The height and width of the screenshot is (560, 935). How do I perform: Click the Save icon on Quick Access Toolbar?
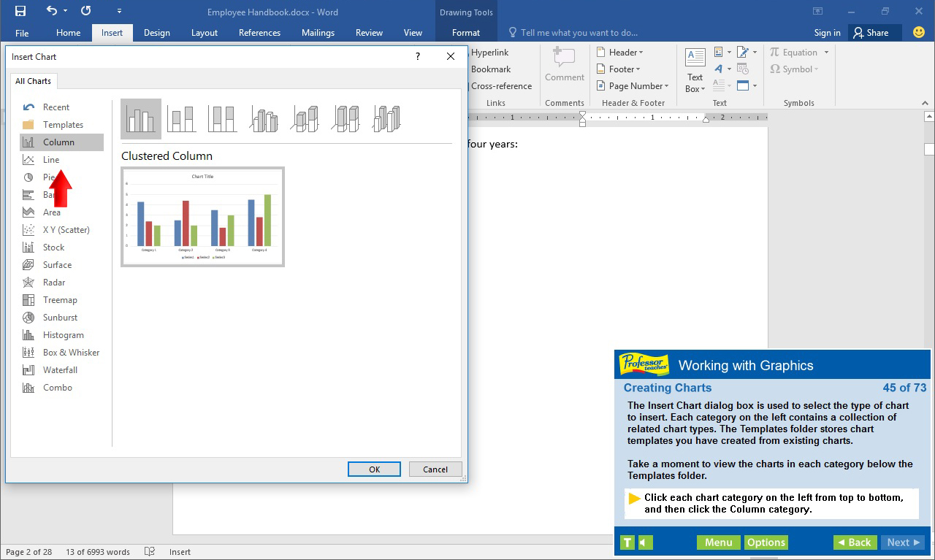[x=20, y=12]
